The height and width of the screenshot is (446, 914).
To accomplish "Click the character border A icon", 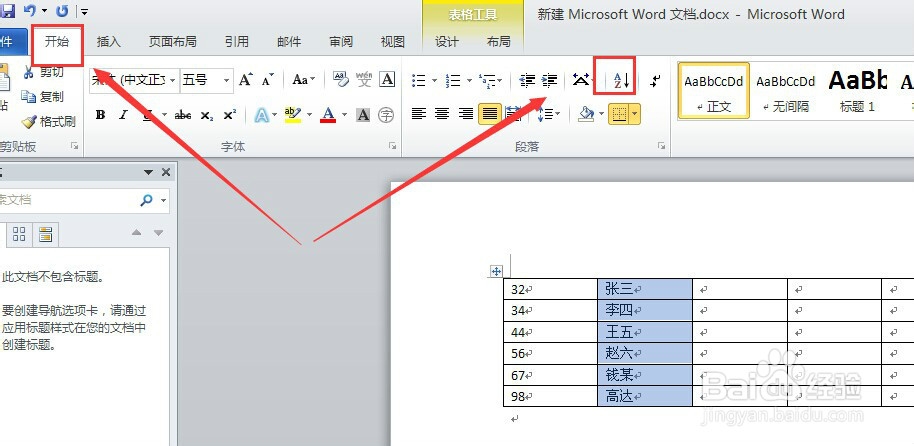I will point(387,80).
